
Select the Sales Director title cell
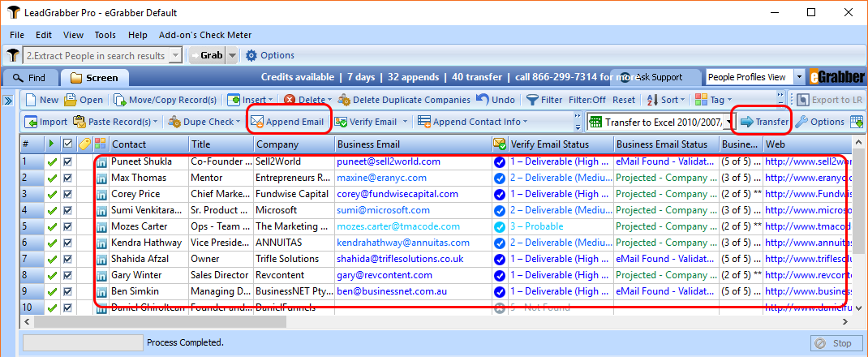tap(221, 275)
